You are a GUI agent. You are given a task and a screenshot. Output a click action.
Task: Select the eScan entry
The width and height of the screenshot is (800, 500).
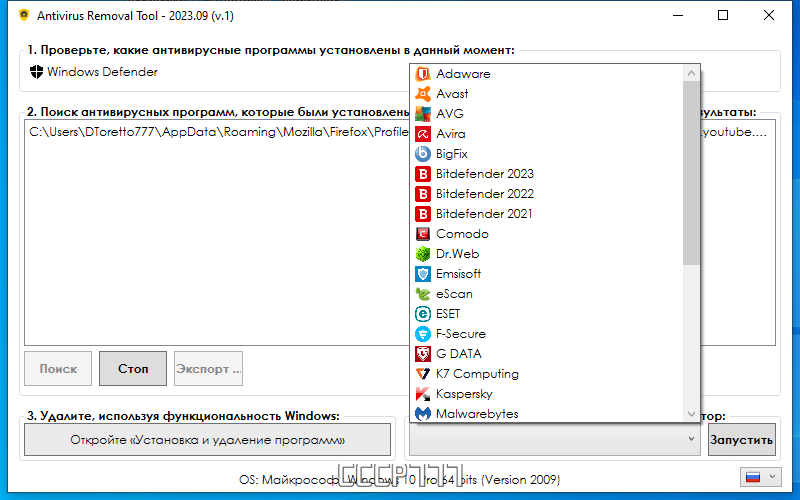tap(546, 294)
